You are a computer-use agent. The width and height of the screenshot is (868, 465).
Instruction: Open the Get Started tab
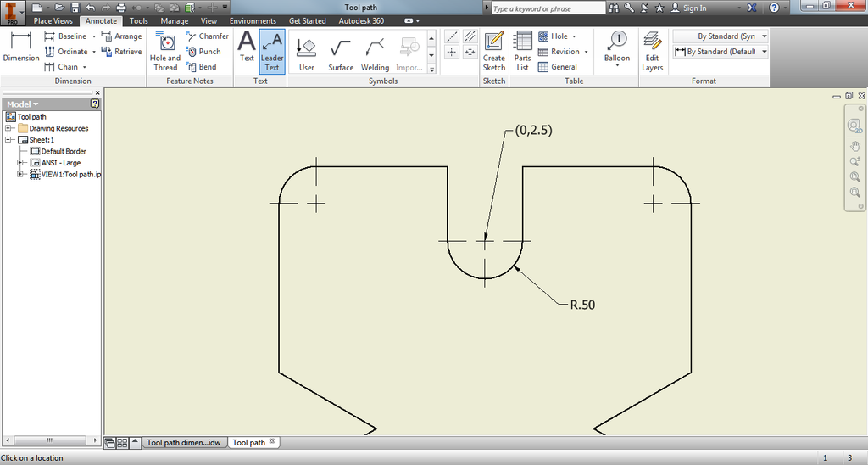coord(307,20)
